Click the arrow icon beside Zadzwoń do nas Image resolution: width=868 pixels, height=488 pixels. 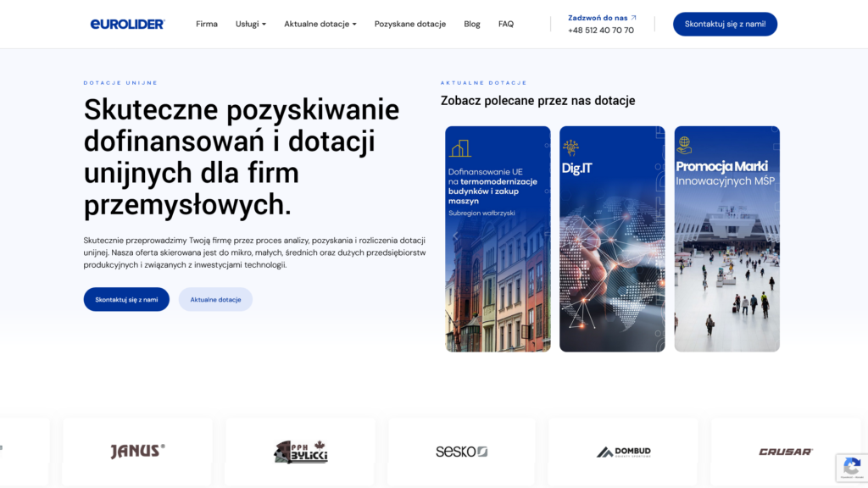coord(634,16)
